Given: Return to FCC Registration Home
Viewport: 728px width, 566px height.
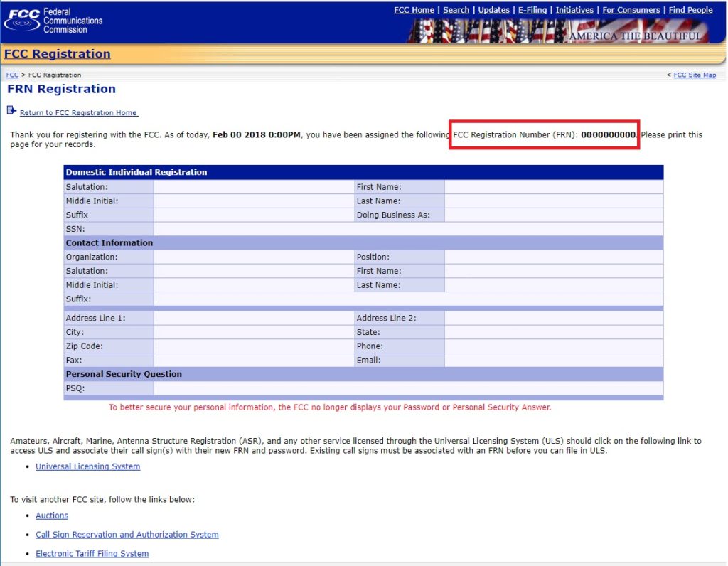Looking at the screenshot, I should [78, 113].
